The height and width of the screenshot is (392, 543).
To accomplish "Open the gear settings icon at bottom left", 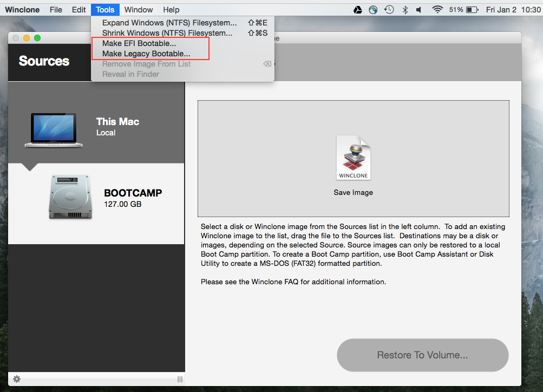I will click(17, 379).
